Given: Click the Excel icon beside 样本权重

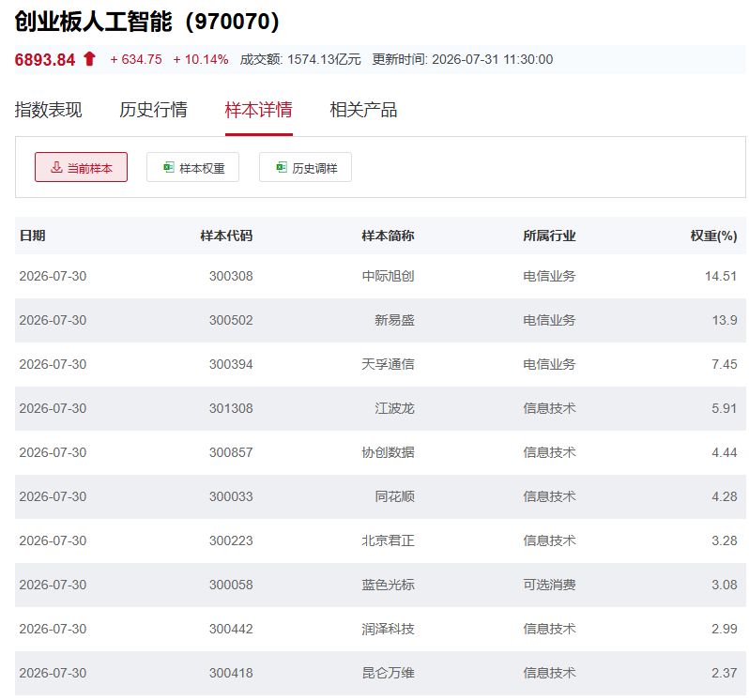Looking at the screenshot, I should pos(169,167).
